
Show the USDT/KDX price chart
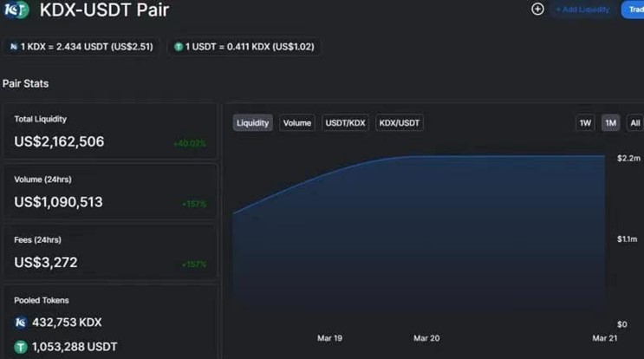(345, 123)
